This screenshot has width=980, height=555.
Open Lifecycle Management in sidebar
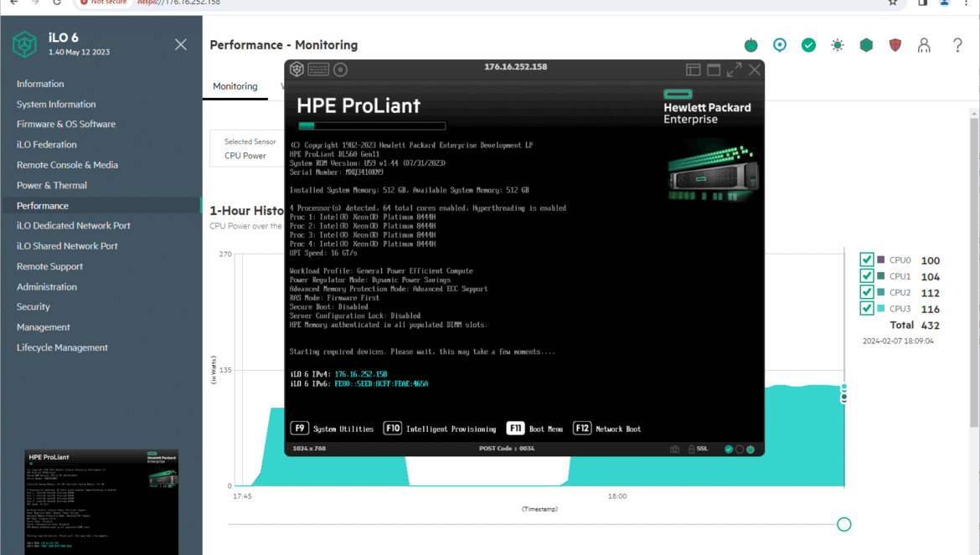[63, 347]
